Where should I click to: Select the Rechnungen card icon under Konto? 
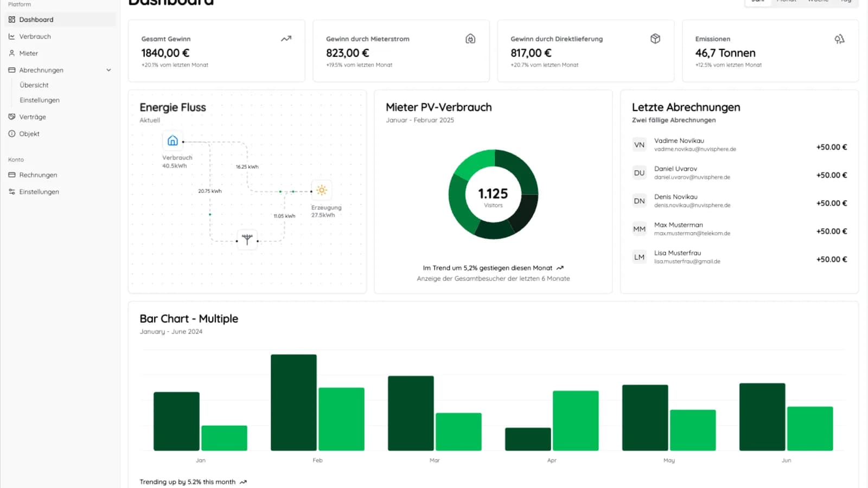click(x=12, y=175)
